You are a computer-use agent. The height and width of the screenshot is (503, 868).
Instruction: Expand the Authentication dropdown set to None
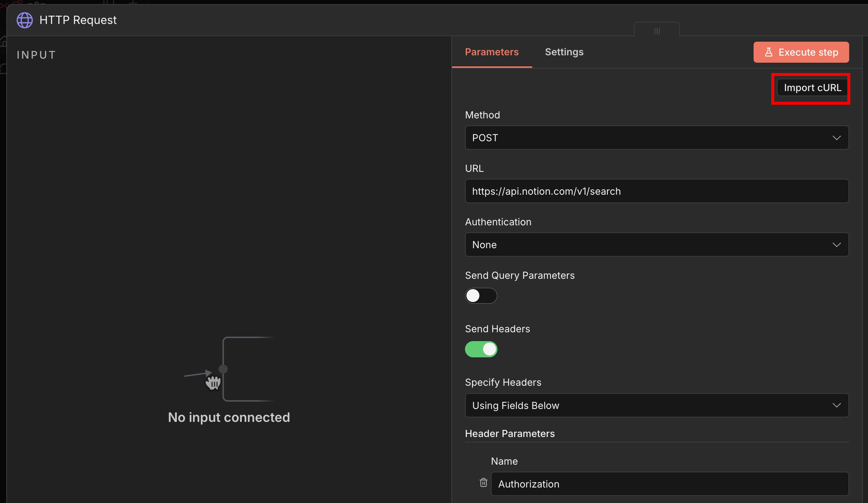[657, 245]
